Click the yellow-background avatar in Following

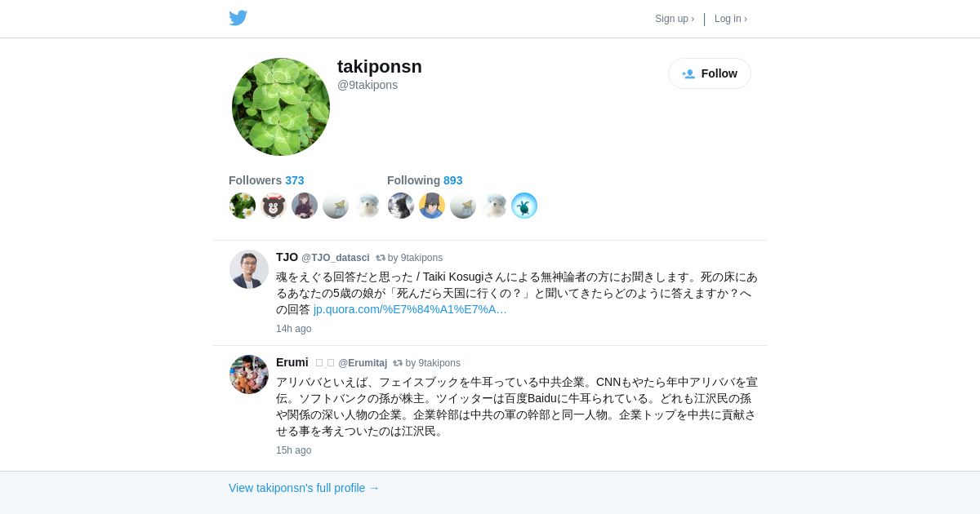click(x=432, y=206)
